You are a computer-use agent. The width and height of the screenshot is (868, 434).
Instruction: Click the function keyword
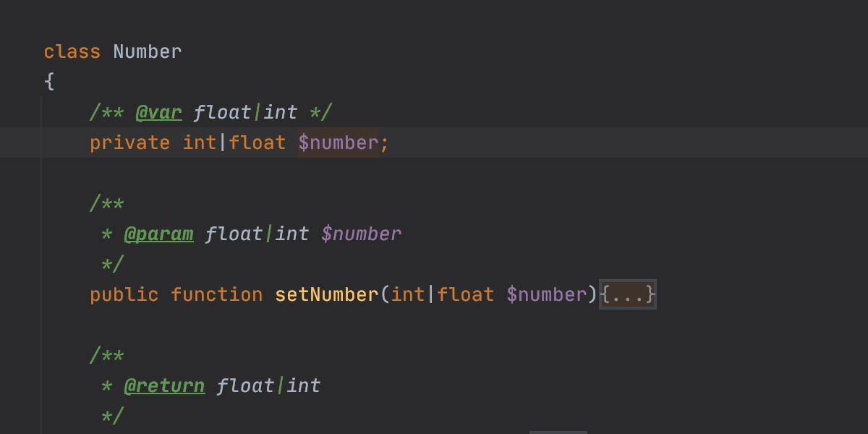[216, 294]
